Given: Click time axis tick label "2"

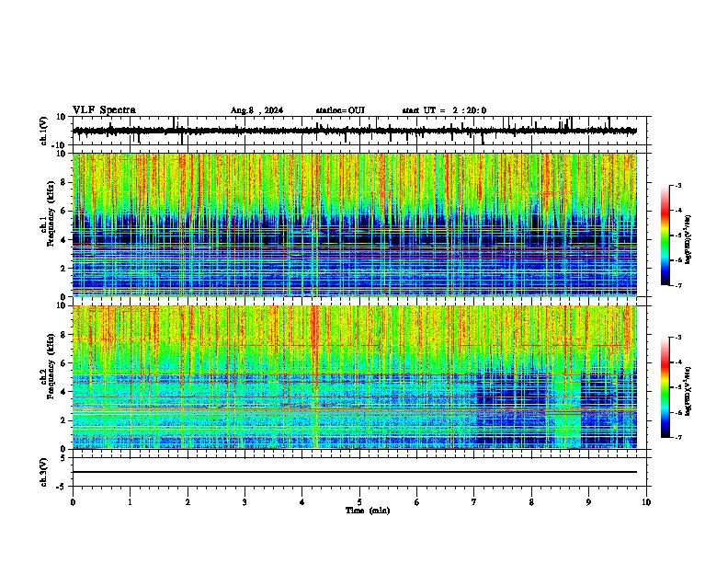Looking at the screenshot, I should (188, 502).
